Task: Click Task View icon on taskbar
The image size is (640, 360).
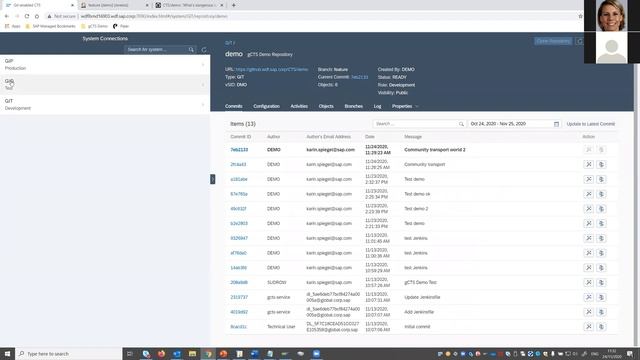Action: [x=130, y=353]
